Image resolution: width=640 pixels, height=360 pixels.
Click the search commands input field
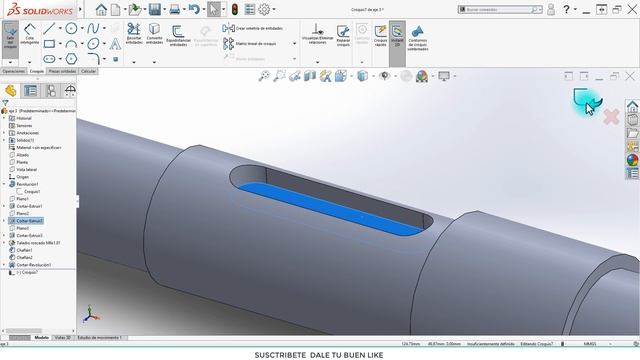498,9
